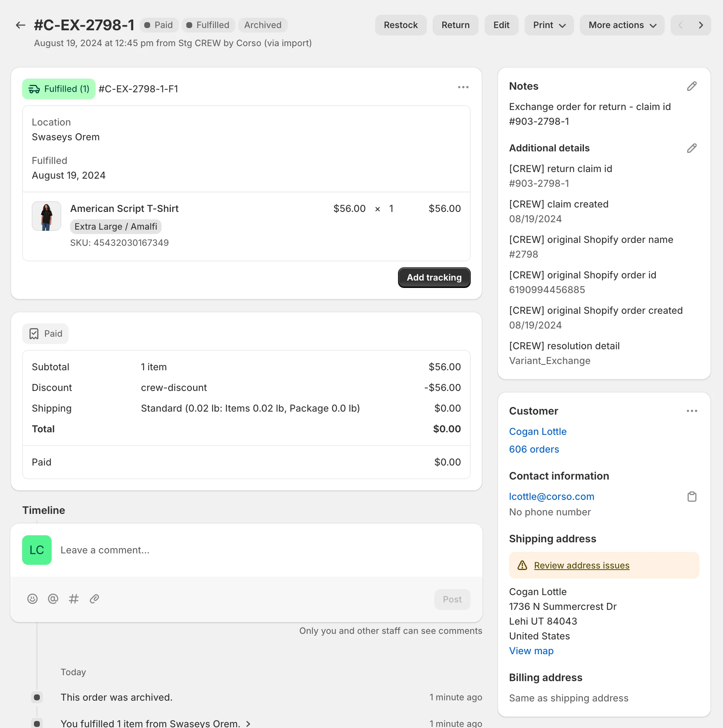Attach a link in the comment box
The height and width of the screenshot is (728, 723).
coord(94,599)
